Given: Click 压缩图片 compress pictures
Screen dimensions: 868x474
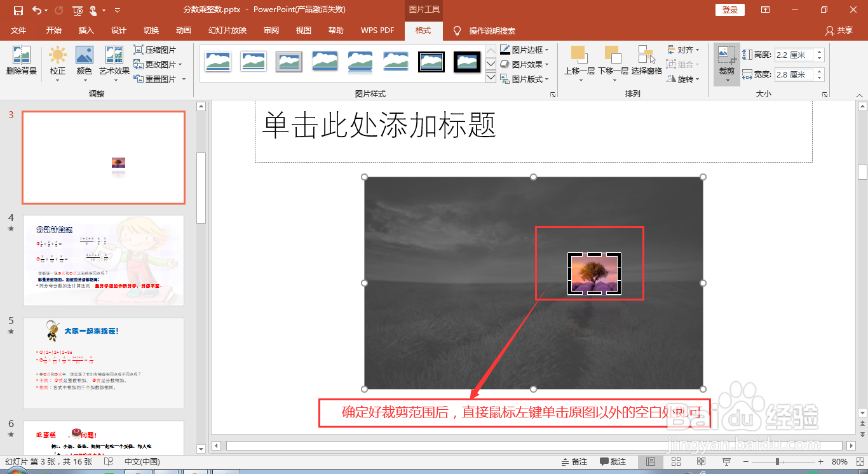Looking at the screenshot, I should click(x=155, y=50).
